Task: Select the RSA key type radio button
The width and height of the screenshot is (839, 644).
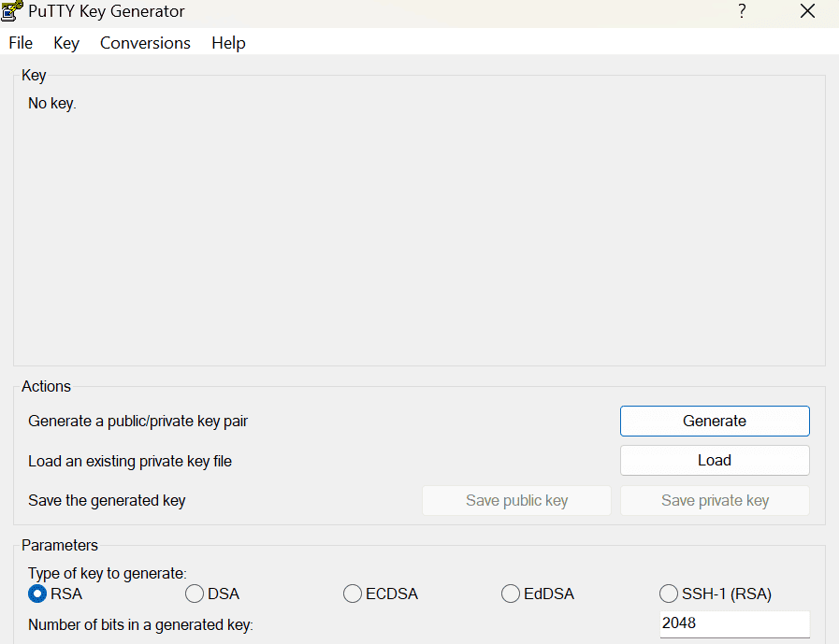Action: tap(37, 594)
